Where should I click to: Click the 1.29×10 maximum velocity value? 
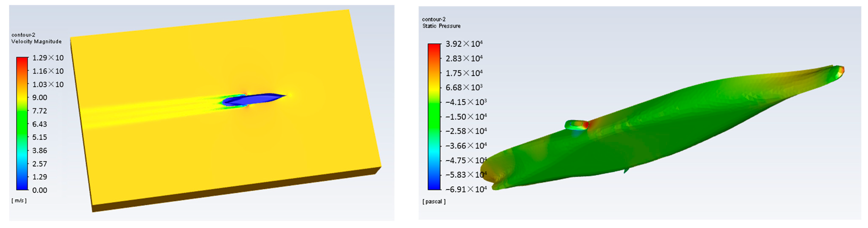(x=48, y=58)
